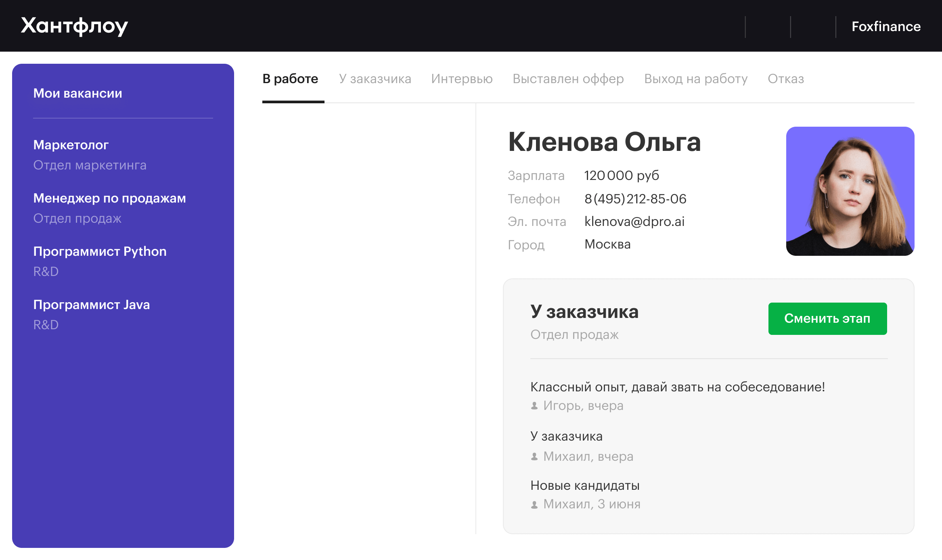Click the person icon beside "Михаил, 3 июня"
Image resolution: width=942 pixels, height=560 pixels.
pos(535,504)
